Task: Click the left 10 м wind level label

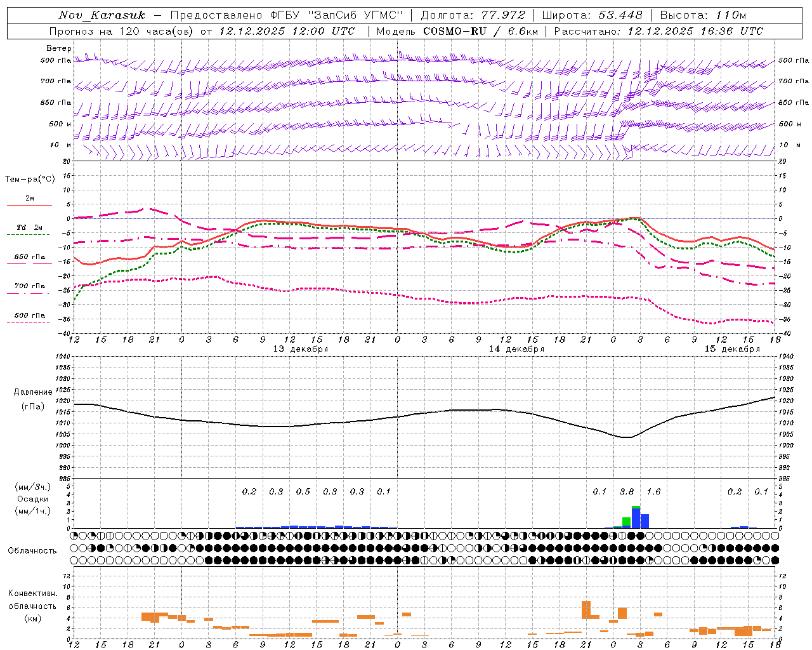Action: pos(61,145)
